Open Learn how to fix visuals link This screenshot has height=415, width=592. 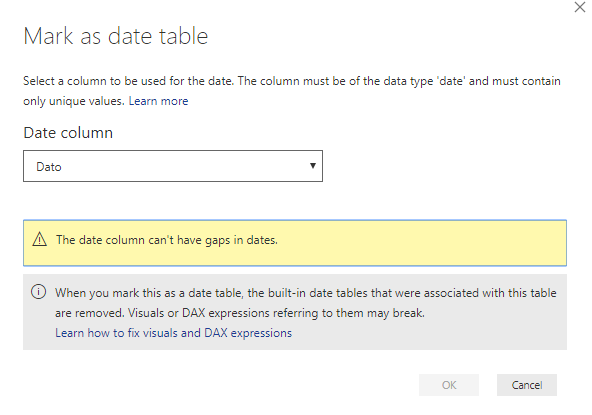173,333
